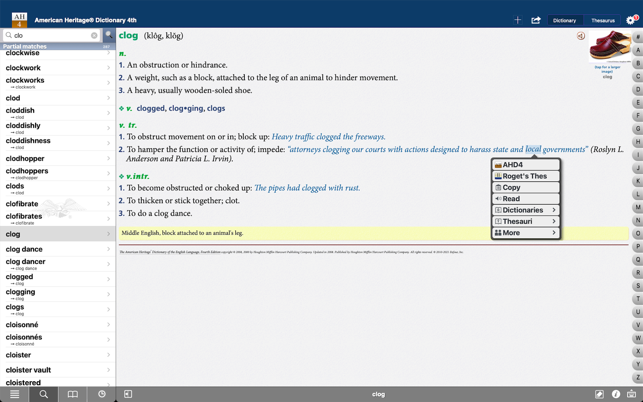Open the 'clogging' entry in the list

click(x=57, y=294)
